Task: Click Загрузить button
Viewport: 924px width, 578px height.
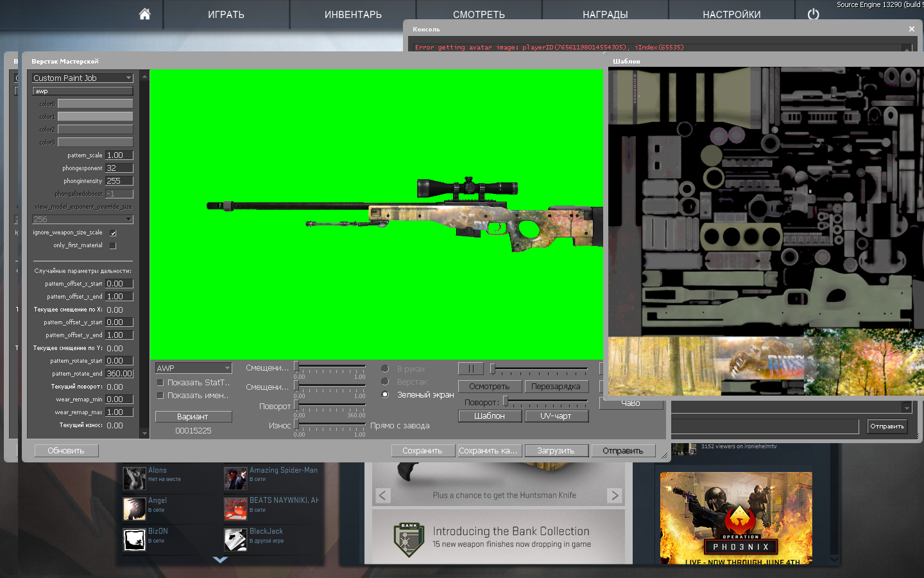Action: click(556, 451)
